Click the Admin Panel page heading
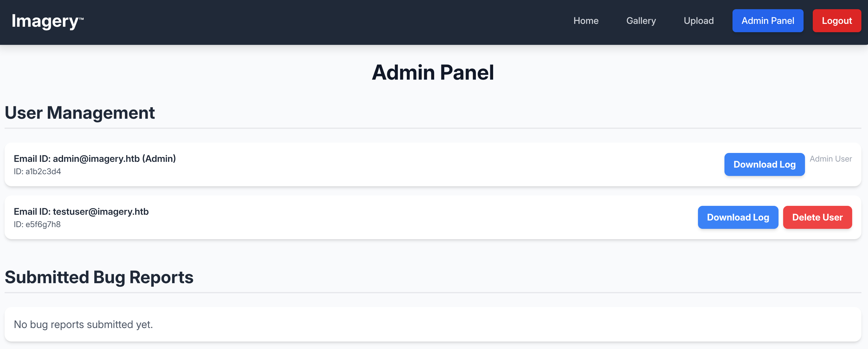Viewport: 868px width, 349px height. coord(433,72)
